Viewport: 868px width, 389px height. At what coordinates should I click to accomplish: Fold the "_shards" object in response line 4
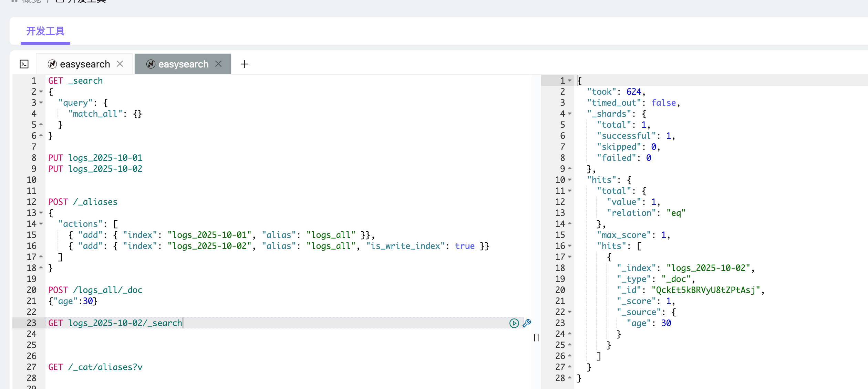570,114
